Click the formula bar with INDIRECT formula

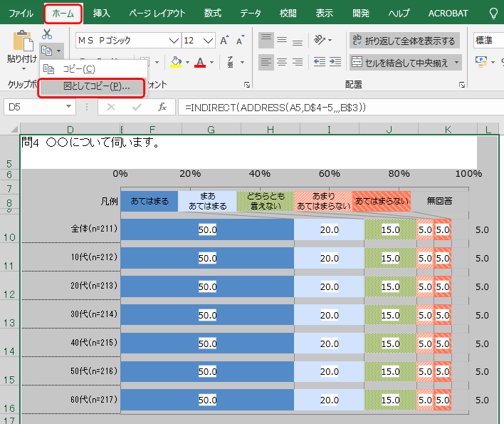click(x=341, y=107)
